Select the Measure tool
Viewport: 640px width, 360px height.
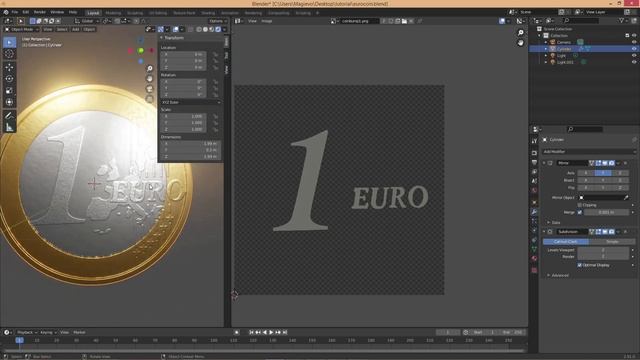click(9, 128)
